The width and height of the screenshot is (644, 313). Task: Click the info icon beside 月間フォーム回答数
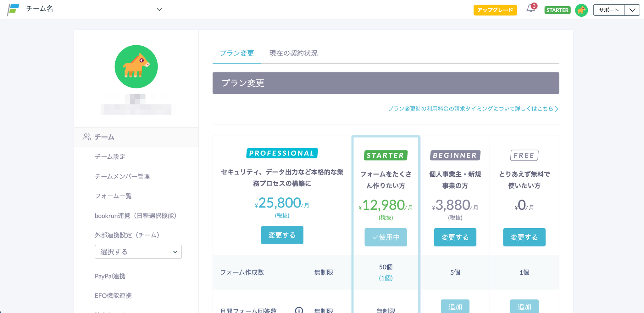(x=299, y=310)
